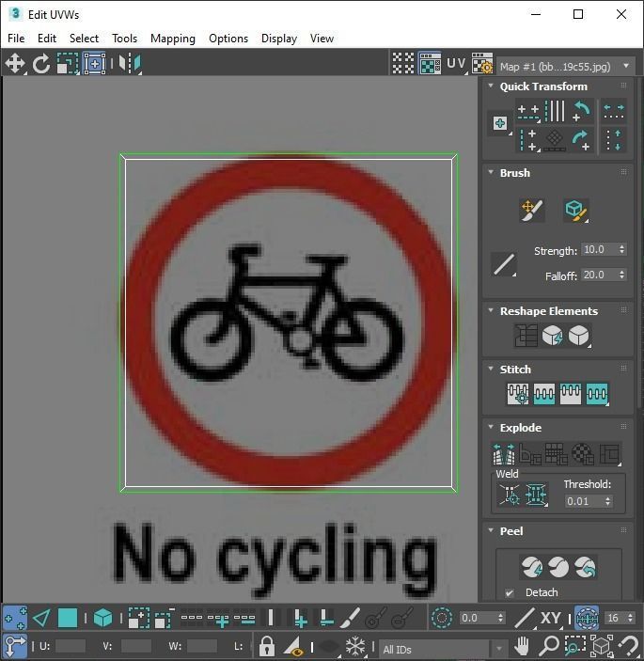
Task: Open texture checker settings icon
Action: tap(481, 64)
